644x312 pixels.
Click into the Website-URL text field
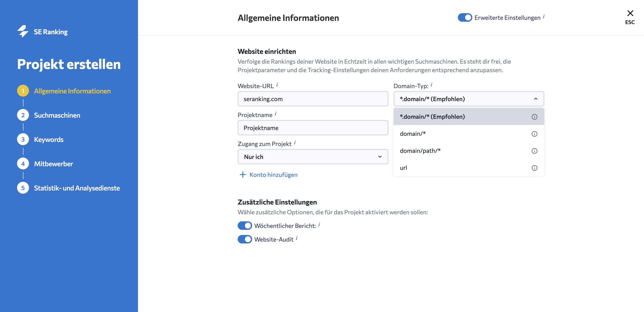[313, 99]
